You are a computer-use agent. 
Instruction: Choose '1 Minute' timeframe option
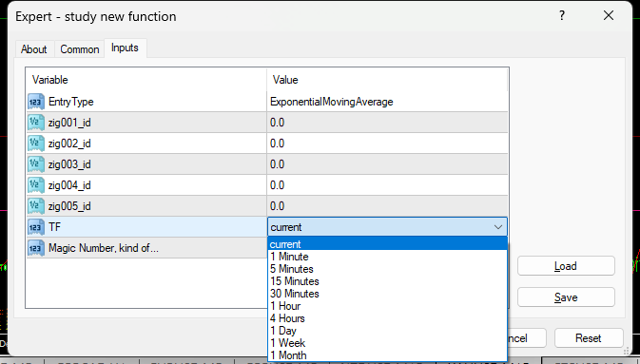pos(387,257)
